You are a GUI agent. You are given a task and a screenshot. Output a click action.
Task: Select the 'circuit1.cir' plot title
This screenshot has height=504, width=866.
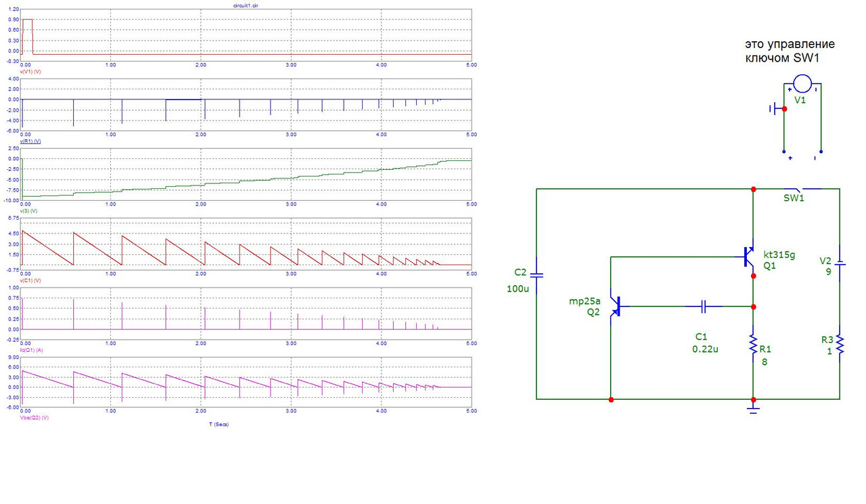coord(244,4)
